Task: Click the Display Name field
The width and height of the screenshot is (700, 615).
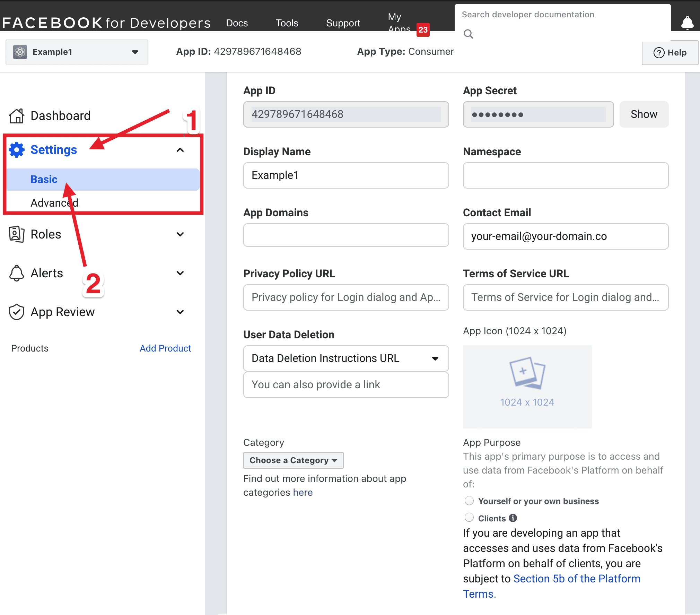Action: tap(346, 175)
